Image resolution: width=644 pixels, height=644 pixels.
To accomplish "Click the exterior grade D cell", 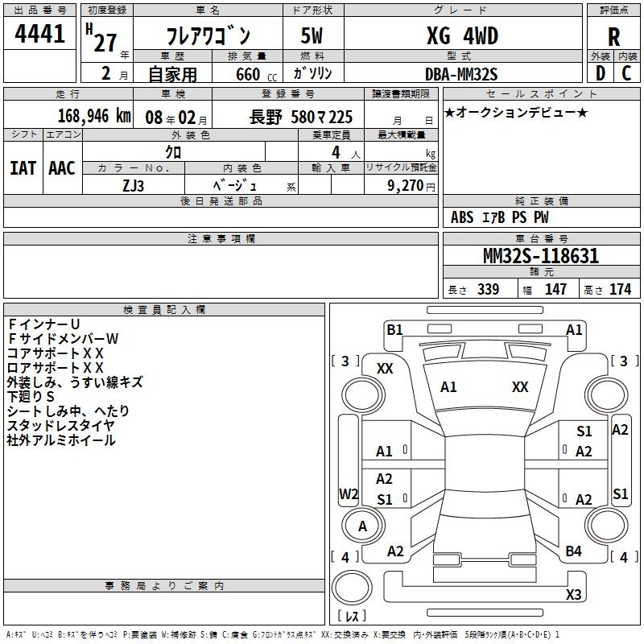I will (x=600, y=73).
